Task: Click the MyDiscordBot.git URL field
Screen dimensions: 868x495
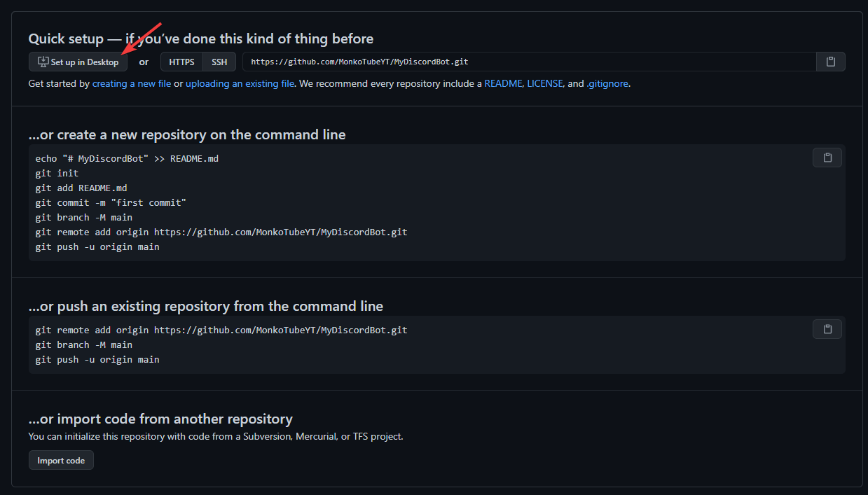Action: 529,62
